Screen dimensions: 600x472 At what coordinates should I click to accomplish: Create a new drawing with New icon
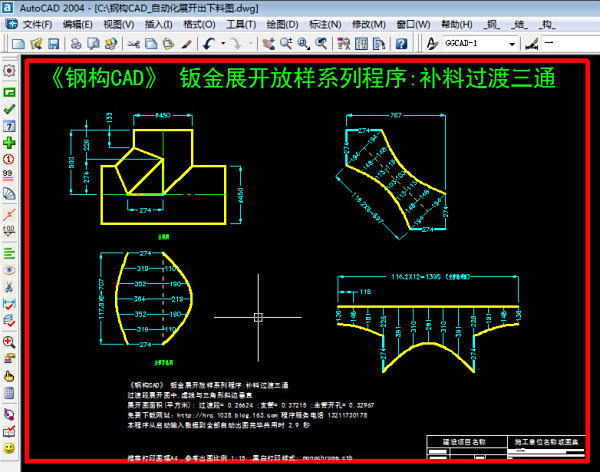[x=18, y=44]
